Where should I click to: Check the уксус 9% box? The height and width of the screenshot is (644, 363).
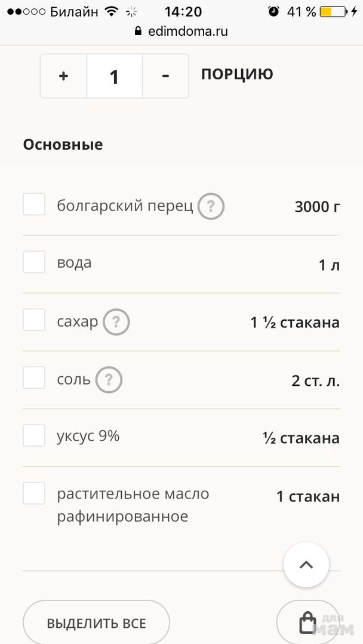click(34, 435)
